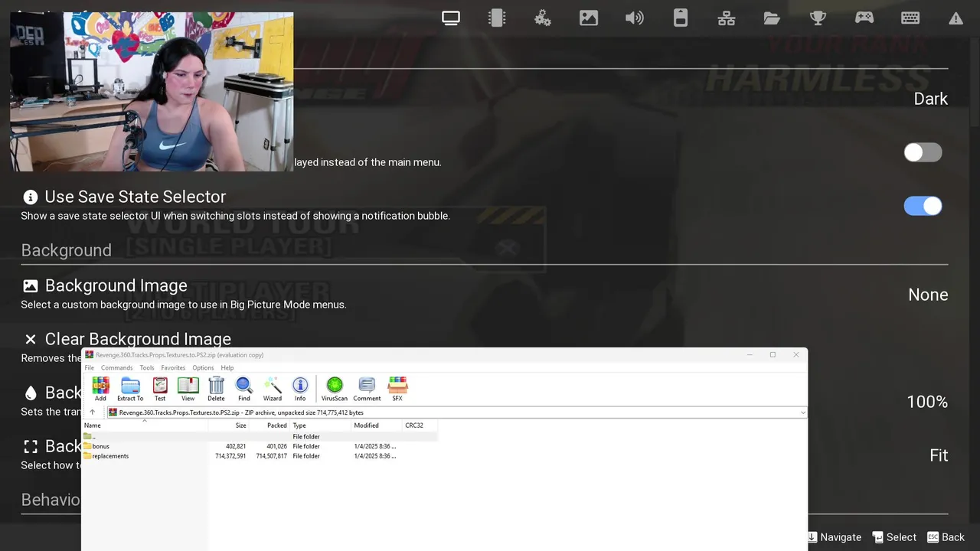Click packed value 401,026
980x551 pixels.
click(276, 446)
